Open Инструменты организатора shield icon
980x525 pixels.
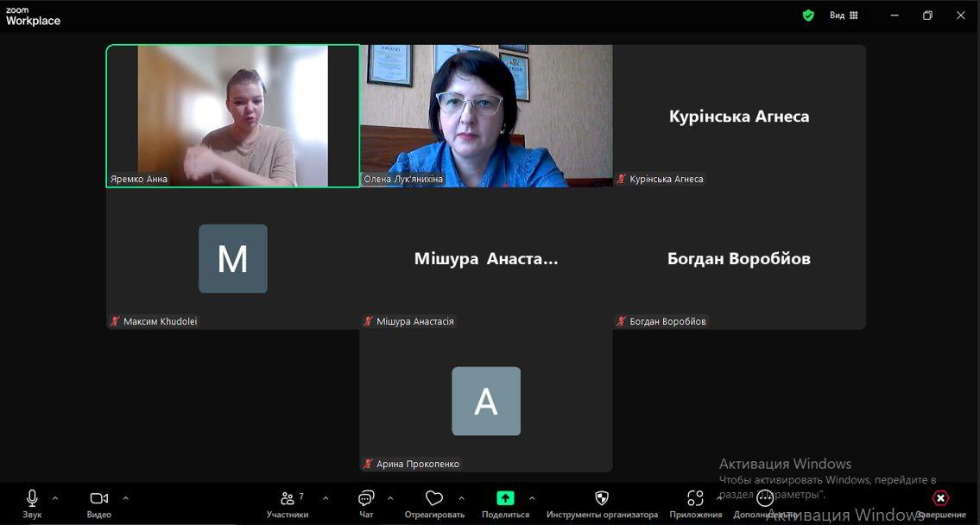point(602,498)
